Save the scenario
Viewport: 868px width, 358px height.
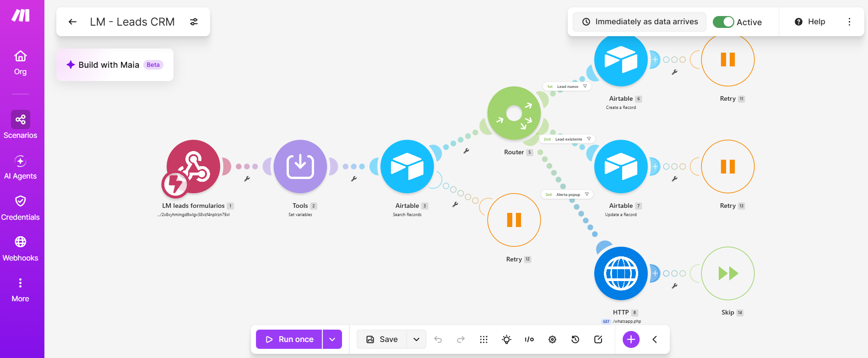(x=382, y=339)
